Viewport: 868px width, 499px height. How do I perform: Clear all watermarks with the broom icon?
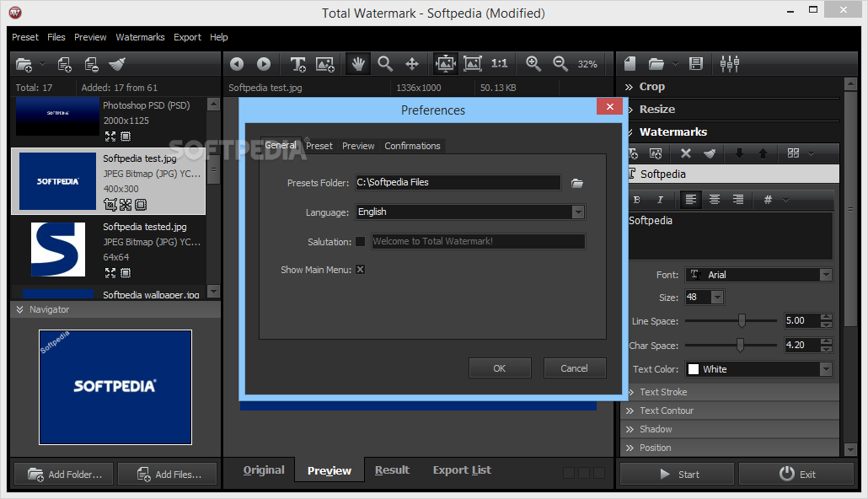710,153
